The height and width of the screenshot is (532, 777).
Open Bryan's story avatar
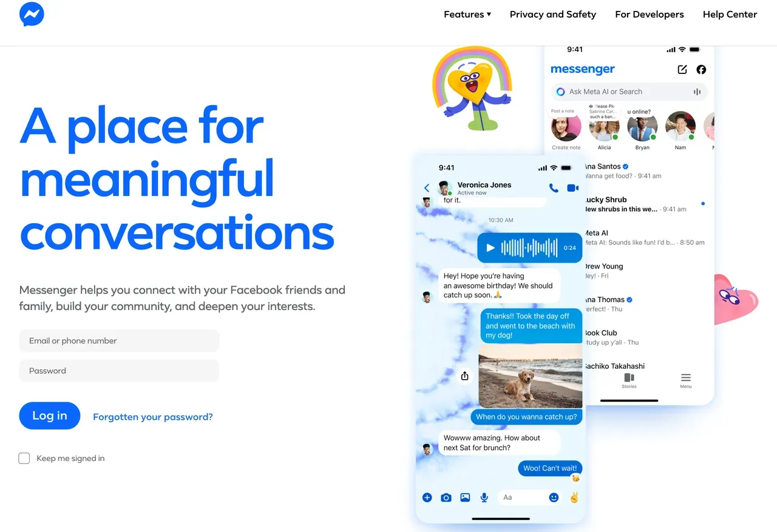pos(642,126)
